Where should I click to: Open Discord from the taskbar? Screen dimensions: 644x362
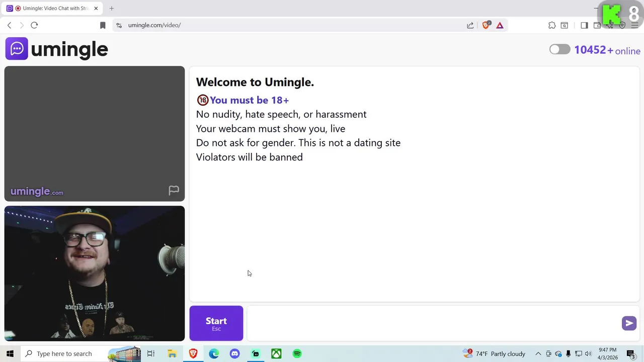[x=235, y=353]
